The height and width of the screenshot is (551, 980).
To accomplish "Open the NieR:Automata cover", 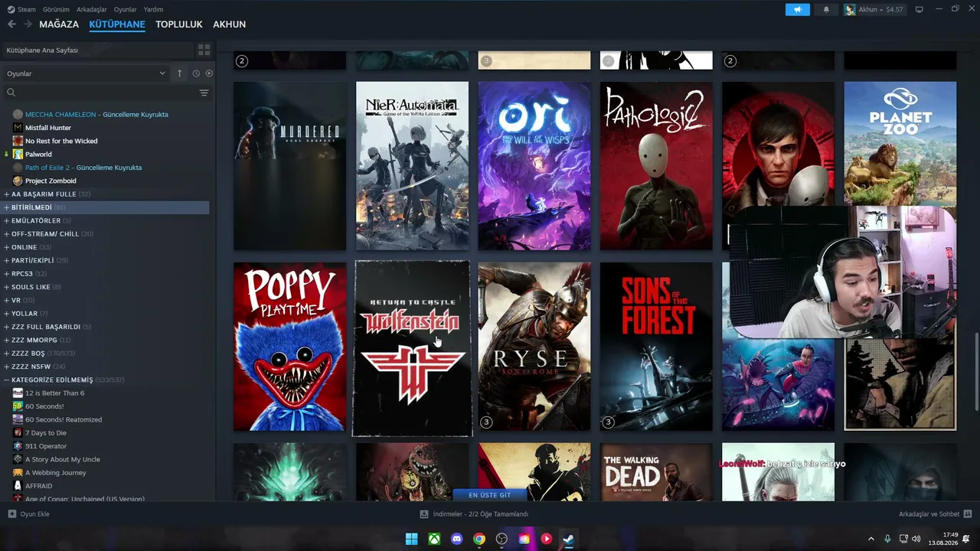I will click(412, 166).
